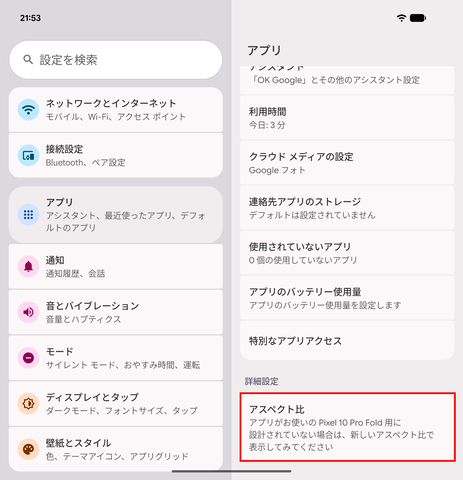Viewport: 463px width, 480px height.
Task: Click the search magnifier icon
Action: [x=28, y=60]
